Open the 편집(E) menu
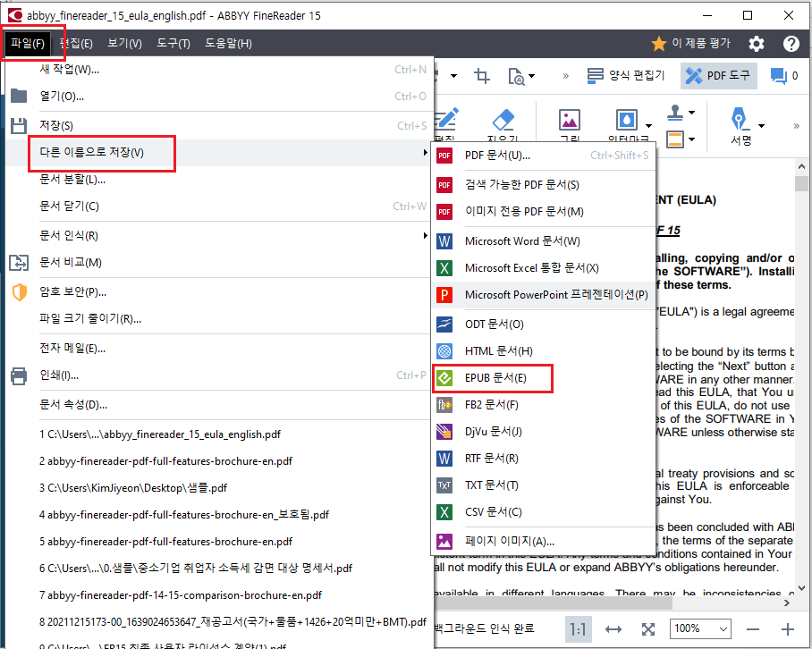Screen dimensions: 812x649 [x=76, y=44]
